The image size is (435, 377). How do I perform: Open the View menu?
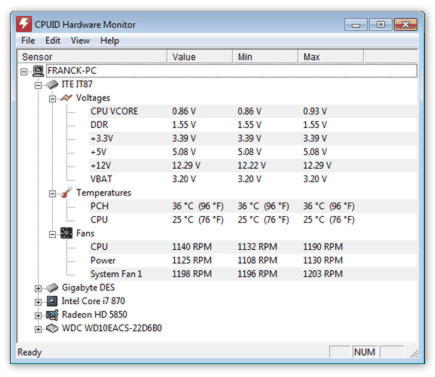click(80, 41)
